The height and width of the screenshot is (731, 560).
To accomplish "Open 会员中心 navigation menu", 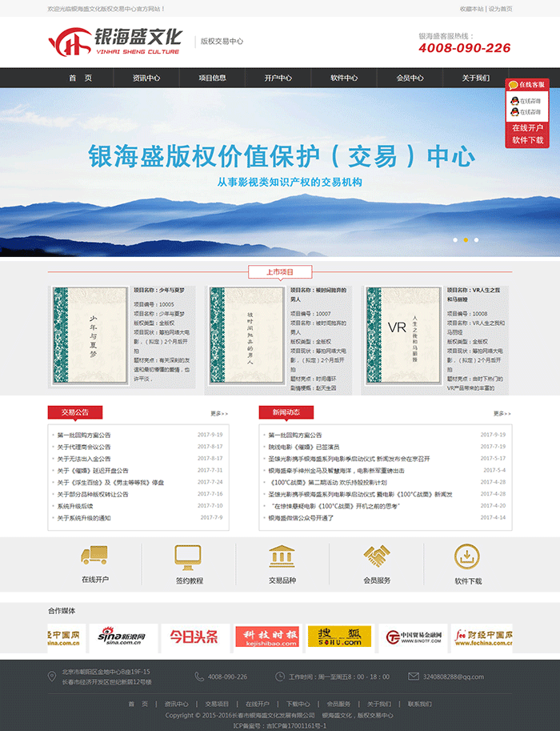I will point(410,78).
